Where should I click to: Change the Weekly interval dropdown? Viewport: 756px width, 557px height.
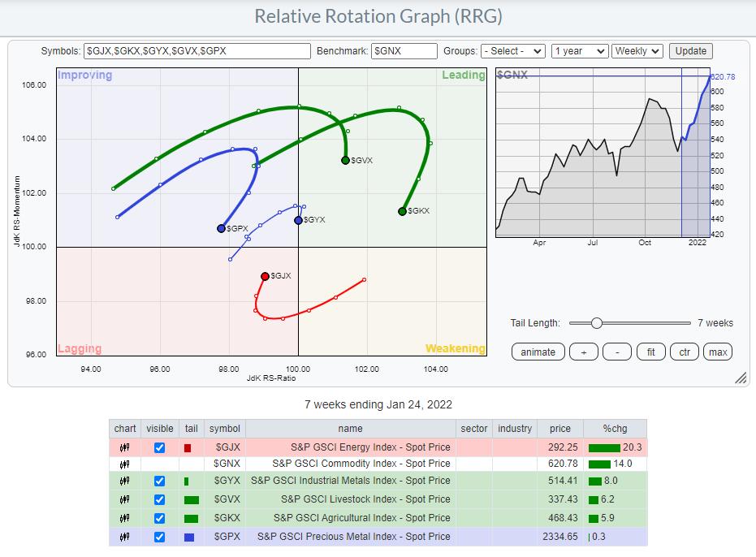click(x=637, y=50)
